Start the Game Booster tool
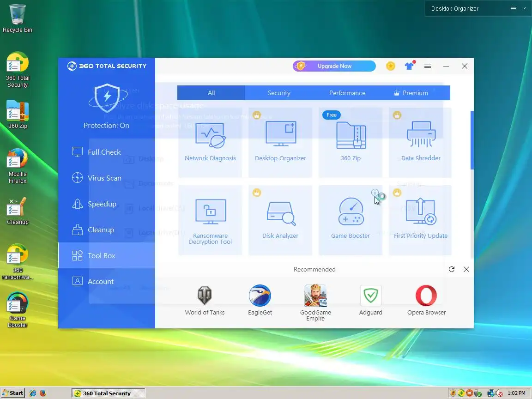 click(351, 220)
